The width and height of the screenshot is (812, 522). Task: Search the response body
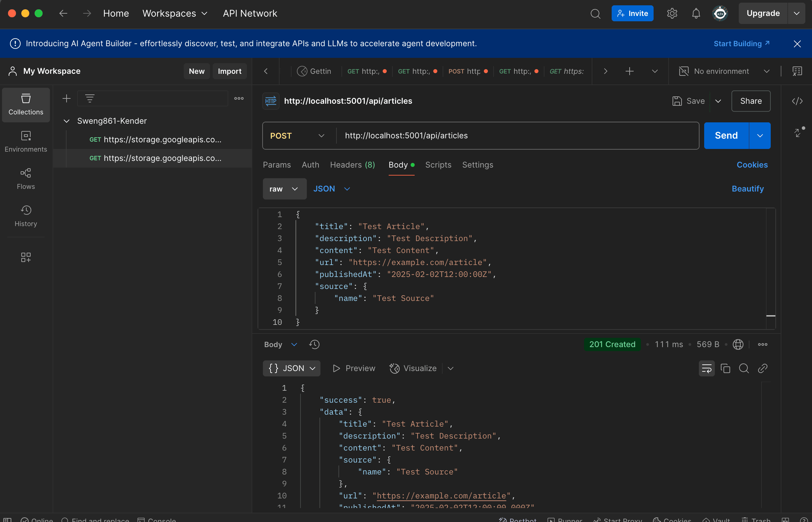click(x=744, y=368)
